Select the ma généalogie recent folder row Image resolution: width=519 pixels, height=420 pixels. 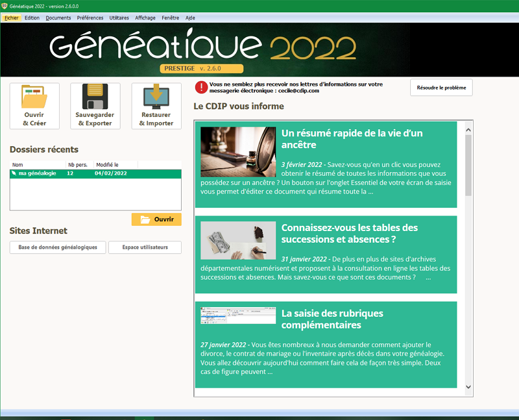[x=95, y=173]
